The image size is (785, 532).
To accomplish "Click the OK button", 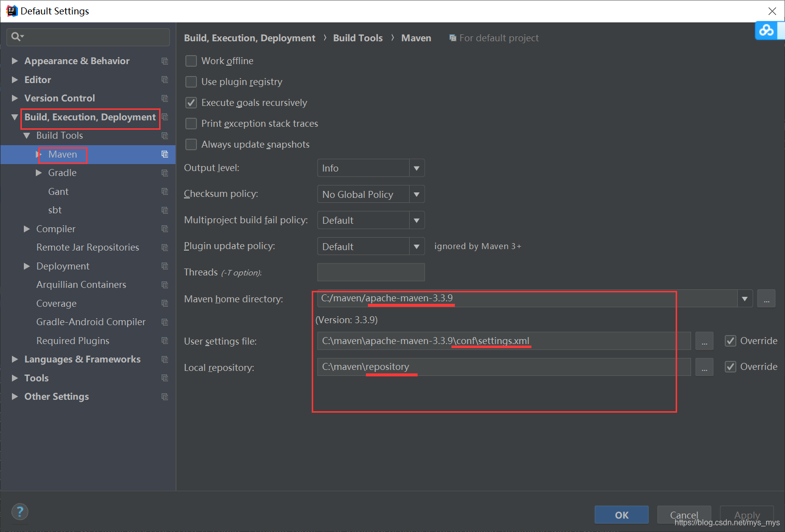I will (x=621, y=515).
